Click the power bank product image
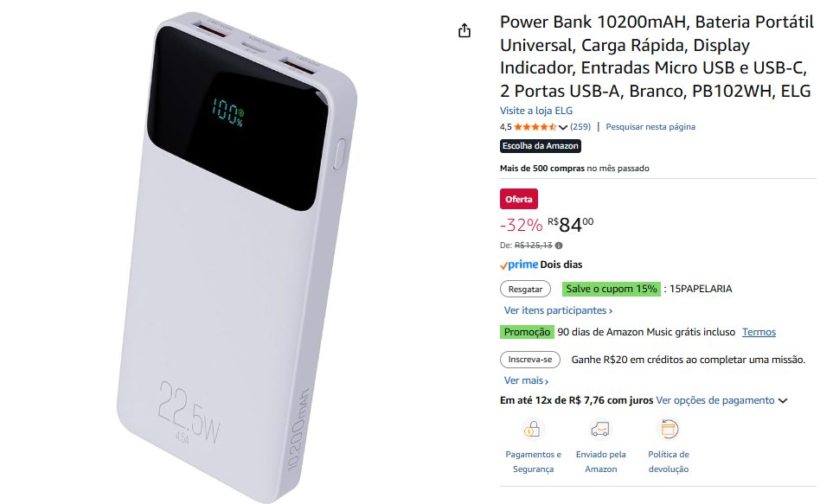Screen dimensions: 833x504 click(x=237, y=256)
